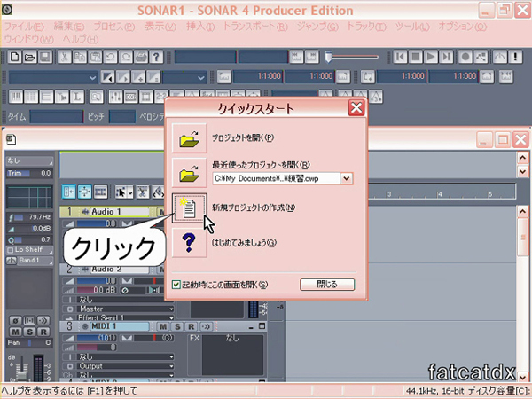Click the Scissors split tool in track view
The width and height of the screenshot is (532, 399).
[143, 192]
